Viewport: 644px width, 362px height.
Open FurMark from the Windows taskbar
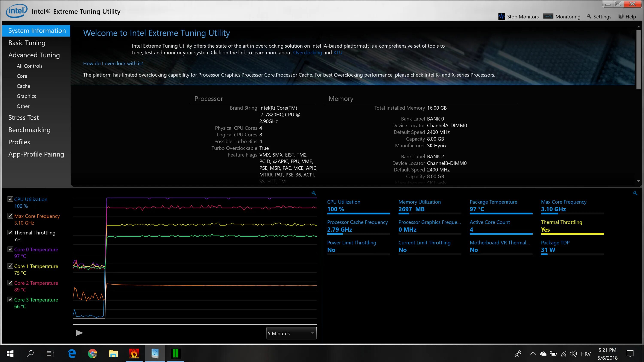click(134, 353)
